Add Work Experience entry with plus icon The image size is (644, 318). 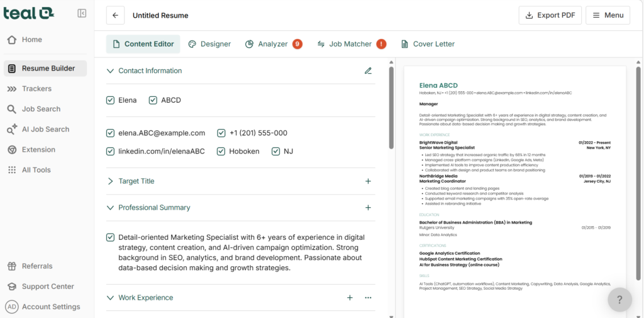click(350, 298)
